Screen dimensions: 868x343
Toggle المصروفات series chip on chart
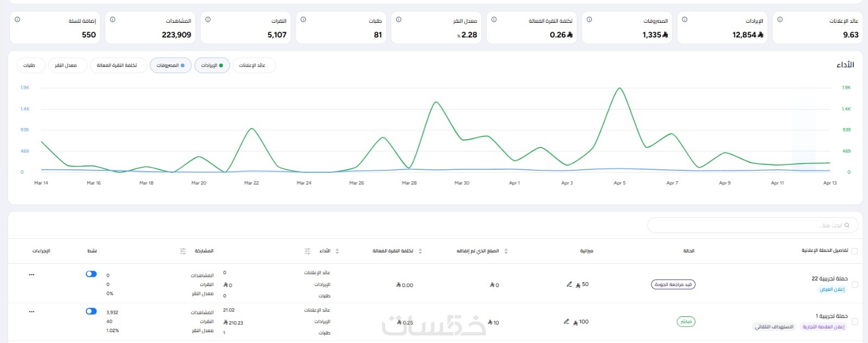click(x=170, y=65)
